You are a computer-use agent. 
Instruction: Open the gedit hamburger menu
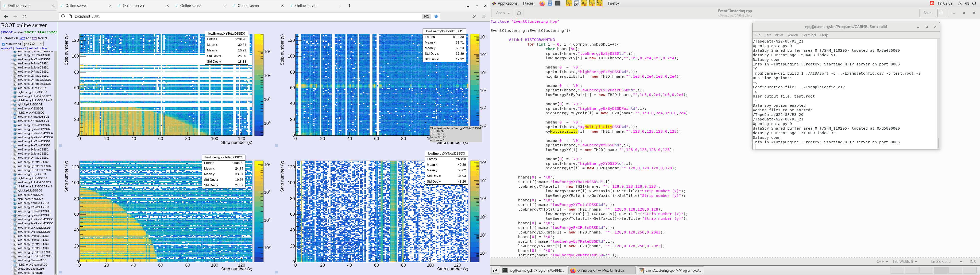tap(941, 12)
